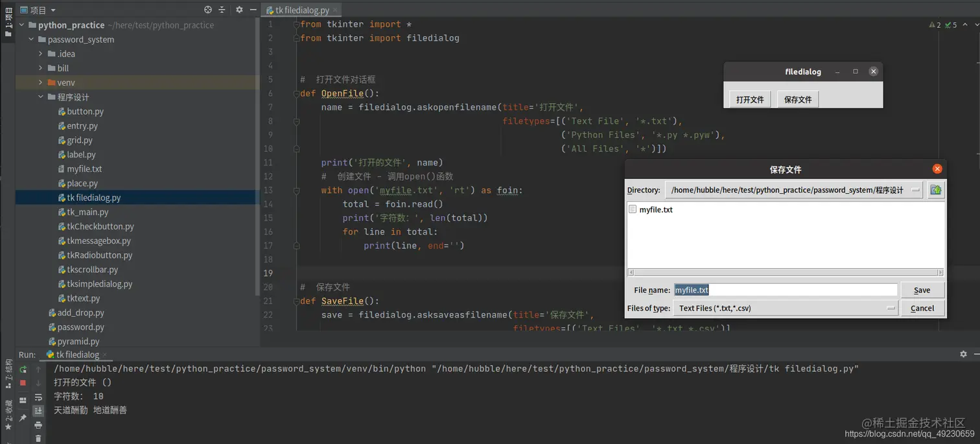Close the tk filedialog.py editor tab
Viewport: 980px width, 444px height.
336,10
